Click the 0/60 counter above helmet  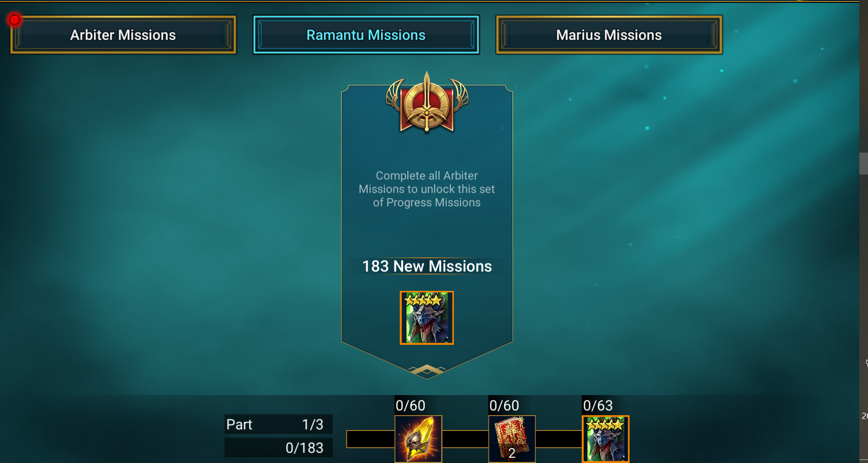point(410,406)
